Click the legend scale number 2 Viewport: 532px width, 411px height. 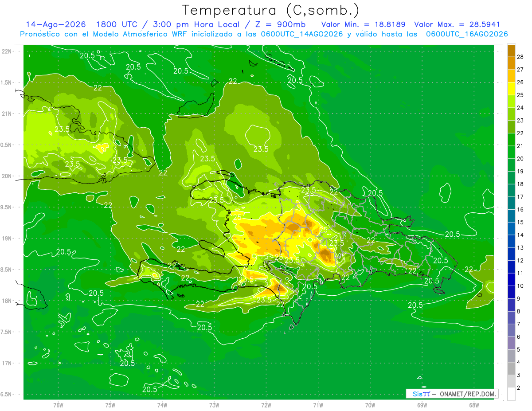[x=519, y=388]
